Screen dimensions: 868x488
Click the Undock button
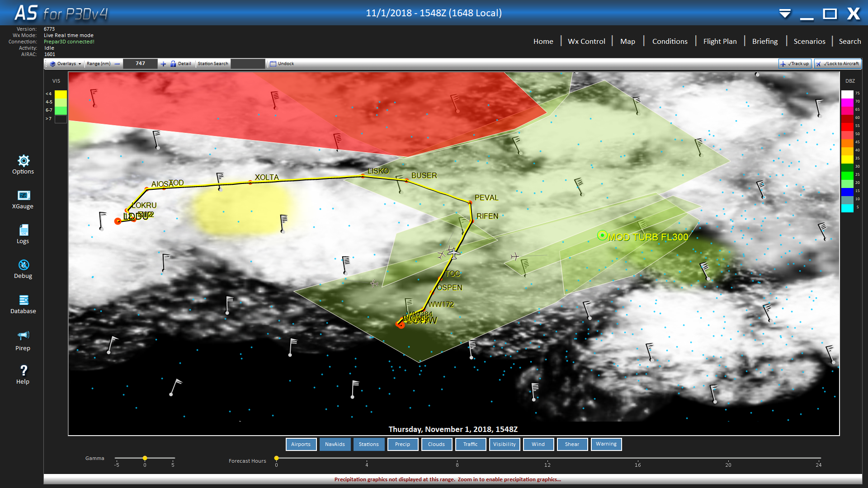tap(282, 64)
